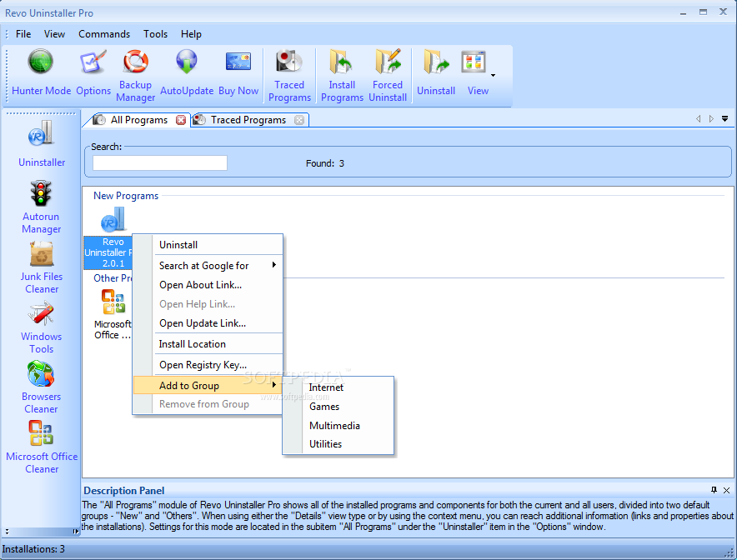This screenshot has height=560, width=737.
Task: Open the Tools menu
Action: (x=155, y=34)
